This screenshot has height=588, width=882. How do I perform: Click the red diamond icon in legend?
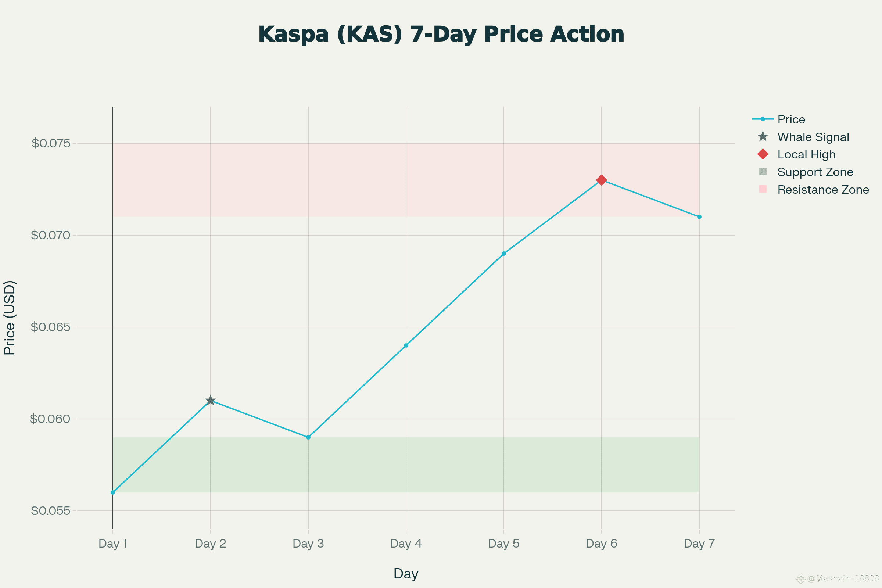tap(763, 154)
